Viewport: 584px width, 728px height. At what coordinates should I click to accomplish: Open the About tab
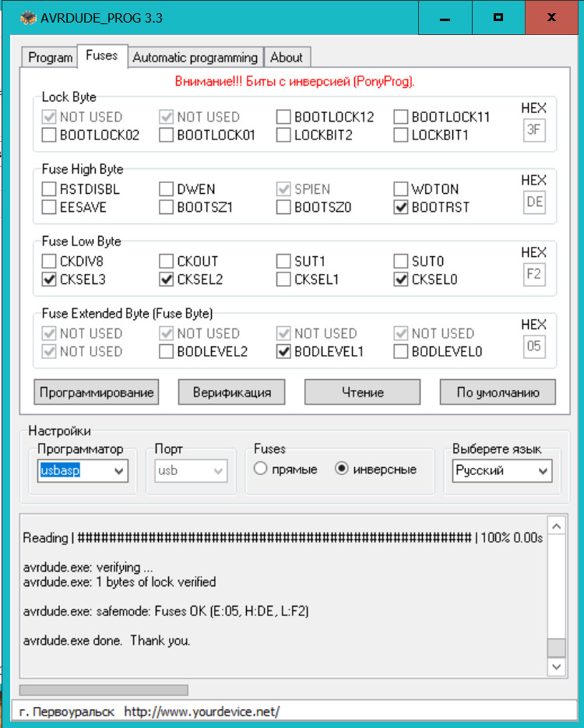(287, 58)
